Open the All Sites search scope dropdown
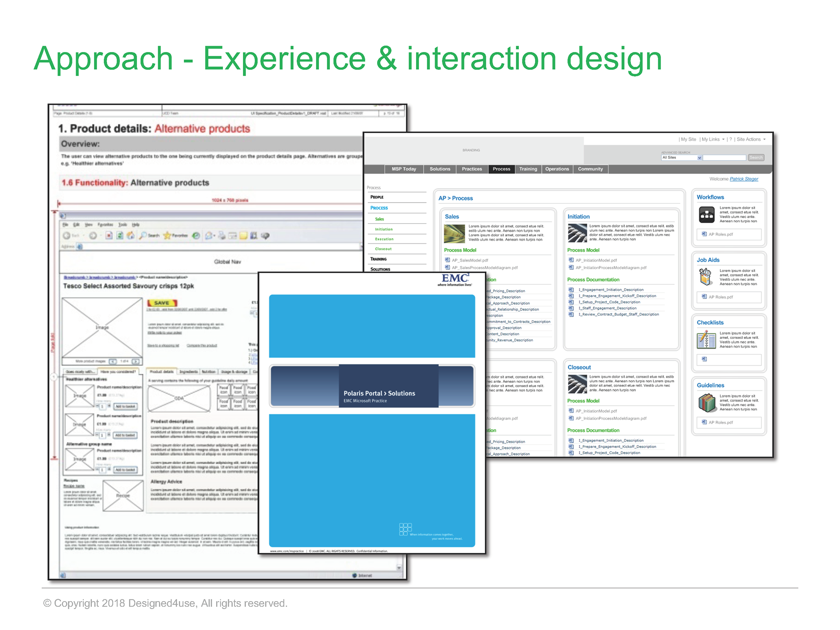This screenshot has width=840, height=630. point(699,157)
